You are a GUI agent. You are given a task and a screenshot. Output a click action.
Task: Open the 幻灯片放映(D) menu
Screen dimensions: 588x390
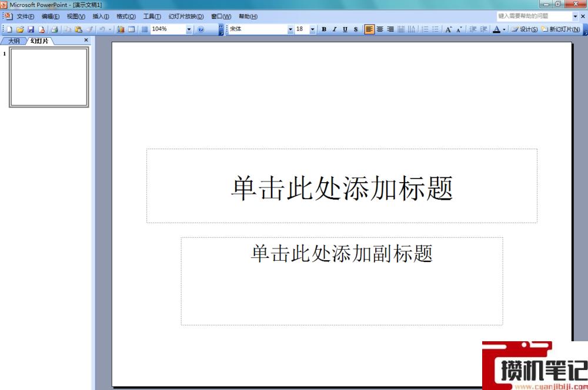[x=186, y=16]
